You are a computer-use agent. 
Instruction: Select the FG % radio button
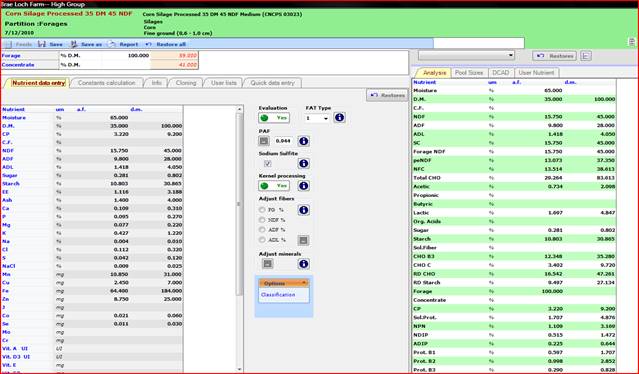click(262, 210)
